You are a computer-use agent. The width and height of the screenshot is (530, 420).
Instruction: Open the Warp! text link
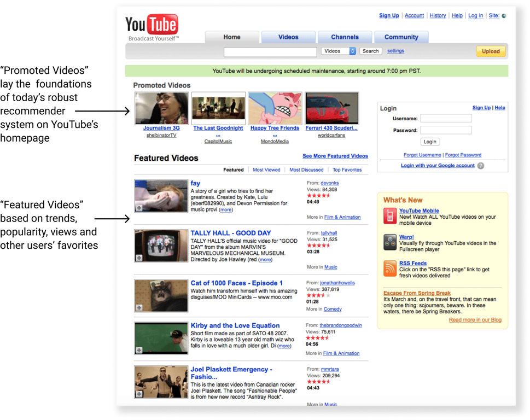coord(406,237)
